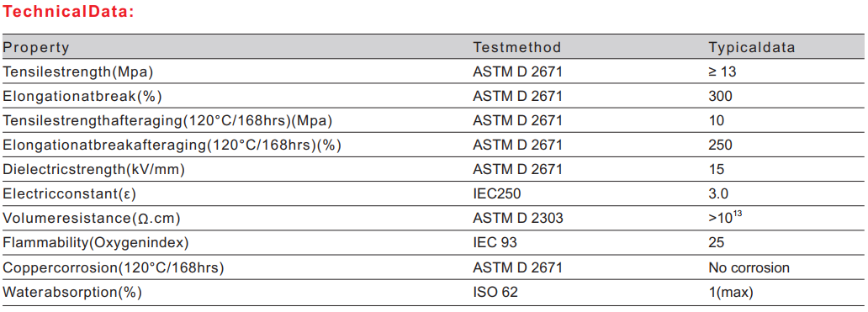Click the Electricconstant(ε) row label
The width and height of the screenshot is (868, 312).
pyautogui.click(x=69, y=193)
